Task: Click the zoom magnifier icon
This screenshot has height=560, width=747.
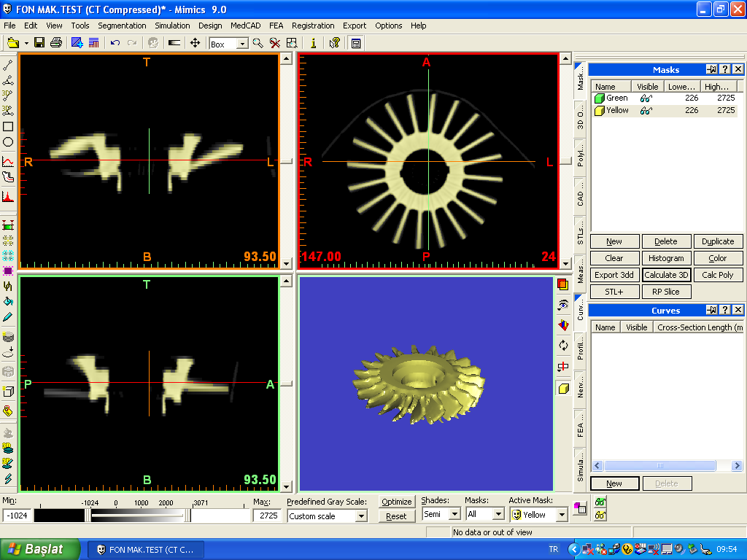Action: click(x=258, y=44)
